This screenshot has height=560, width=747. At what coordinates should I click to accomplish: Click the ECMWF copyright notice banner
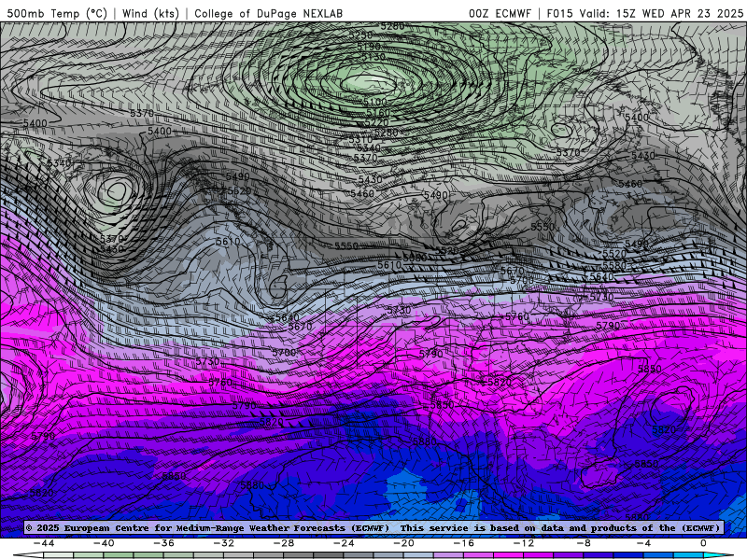pyautogui.click(x=373, y=527)
